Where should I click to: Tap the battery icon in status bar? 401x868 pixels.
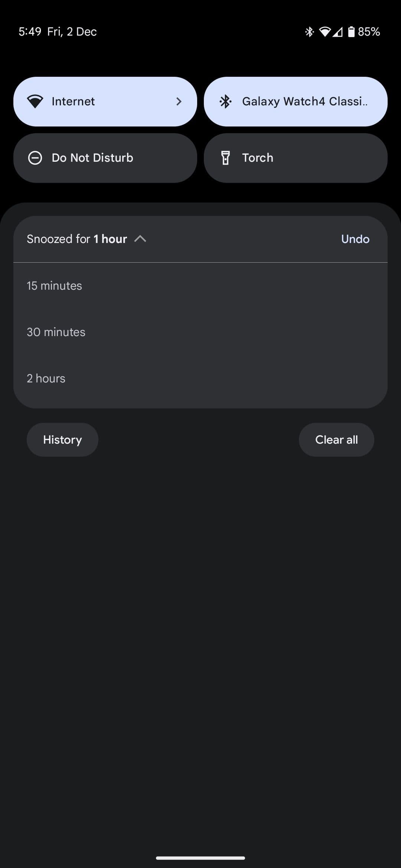pyautogui.click(x=351, y=32)
